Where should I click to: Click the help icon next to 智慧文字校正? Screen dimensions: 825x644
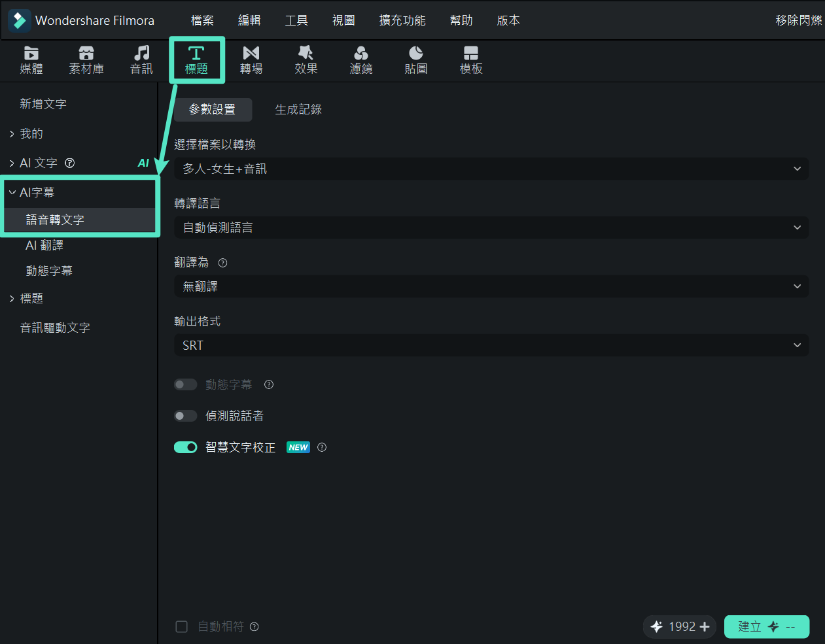tap(322, 447)
